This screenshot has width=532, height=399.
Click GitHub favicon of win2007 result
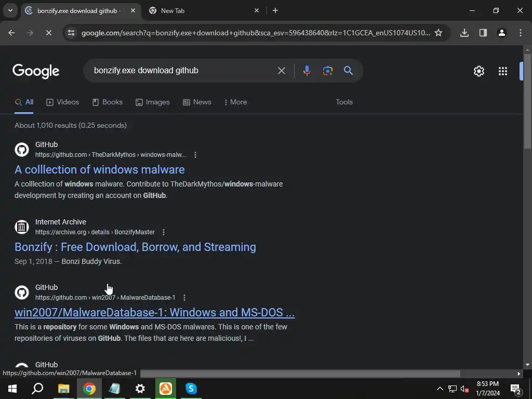pyautogui.click(x=22, y=292)
